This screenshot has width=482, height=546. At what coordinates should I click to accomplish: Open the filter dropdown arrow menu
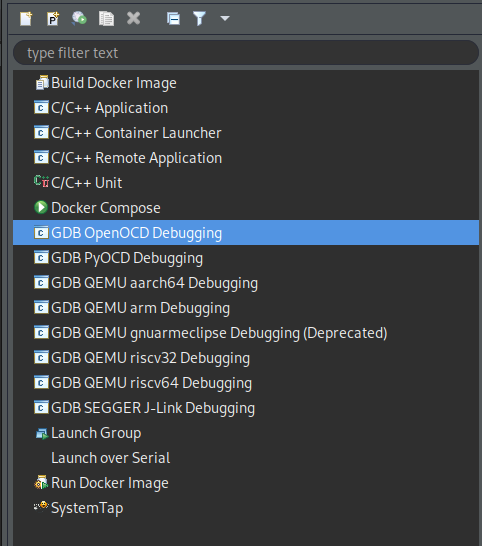point(225,18)
